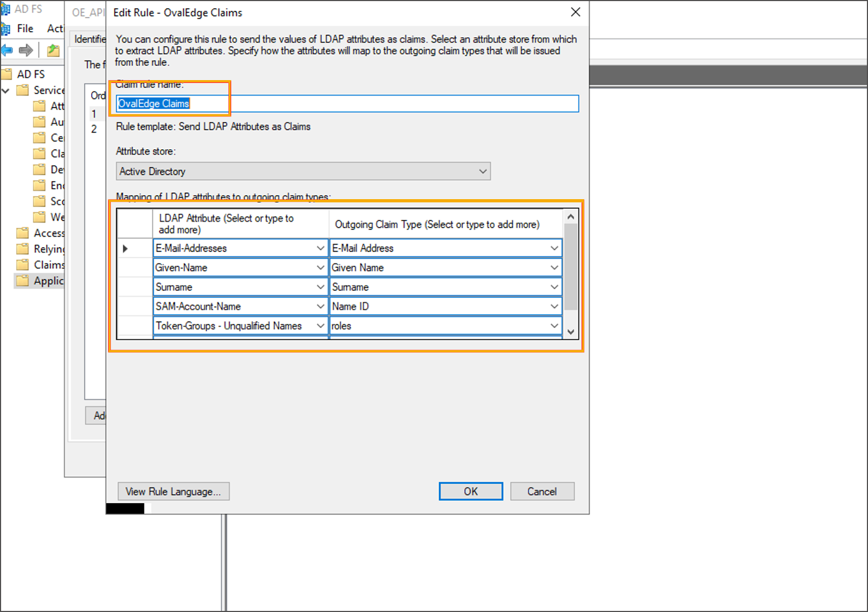Close the Edit Rule dialog
This screenshot has width=868, height=612.
click(x=575, y=12)
